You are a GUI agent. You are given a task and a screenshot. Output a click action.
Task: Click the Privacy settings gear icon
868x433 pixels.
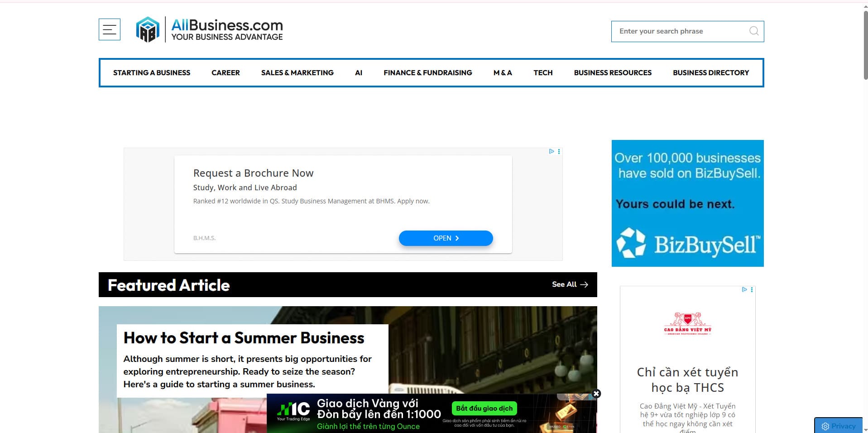825,426
